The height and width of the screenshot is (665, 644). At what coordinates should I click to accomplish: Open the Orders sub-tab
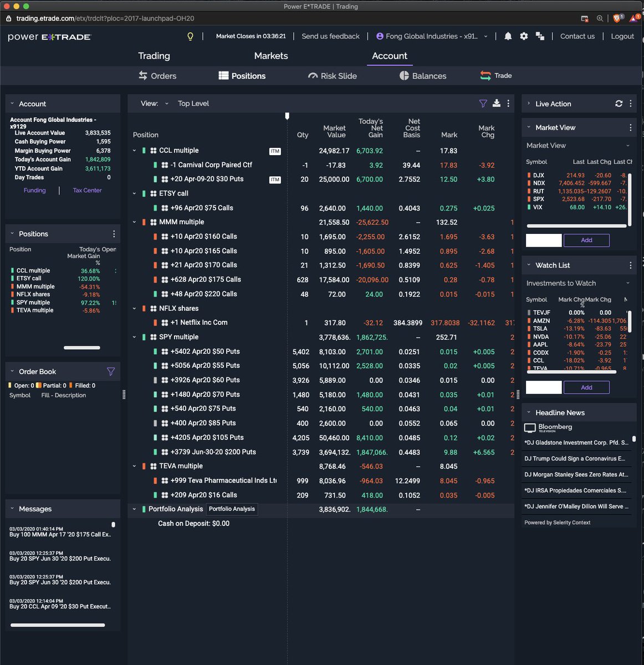(157, 76)
